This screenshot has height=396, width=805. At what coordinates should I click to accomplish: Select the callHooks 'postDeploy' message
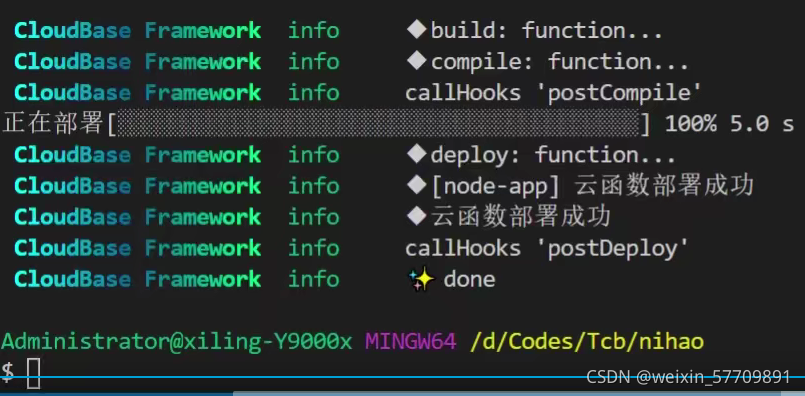coord(547,249)
